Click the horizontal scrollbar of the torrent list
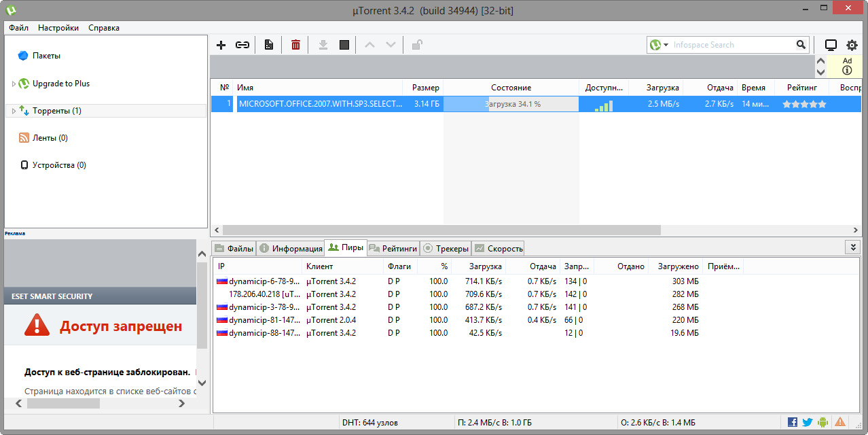Image resolution: width=868 pixels, height=435 pixels. coord(441,230)
